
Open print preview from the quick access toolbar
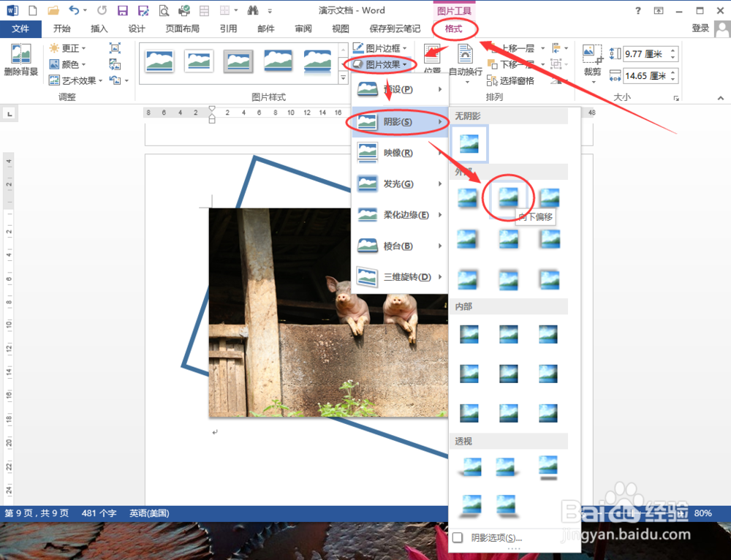pos(164,10)
